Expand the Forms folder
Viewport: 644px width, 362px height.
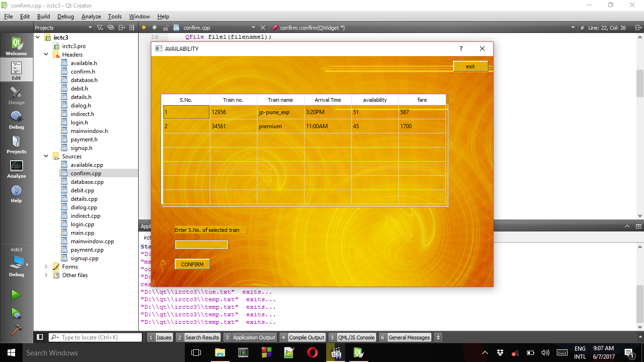coord(46,267)
